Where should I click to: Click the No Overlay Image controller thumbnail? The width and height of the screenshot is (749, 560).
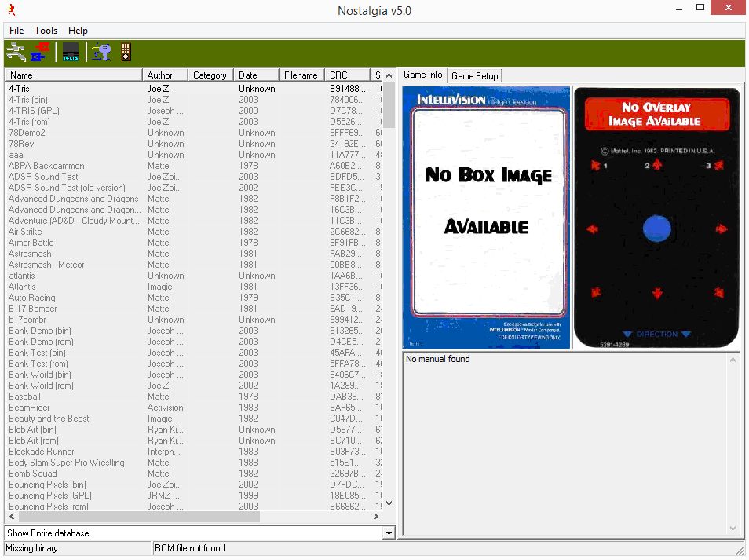656,218
